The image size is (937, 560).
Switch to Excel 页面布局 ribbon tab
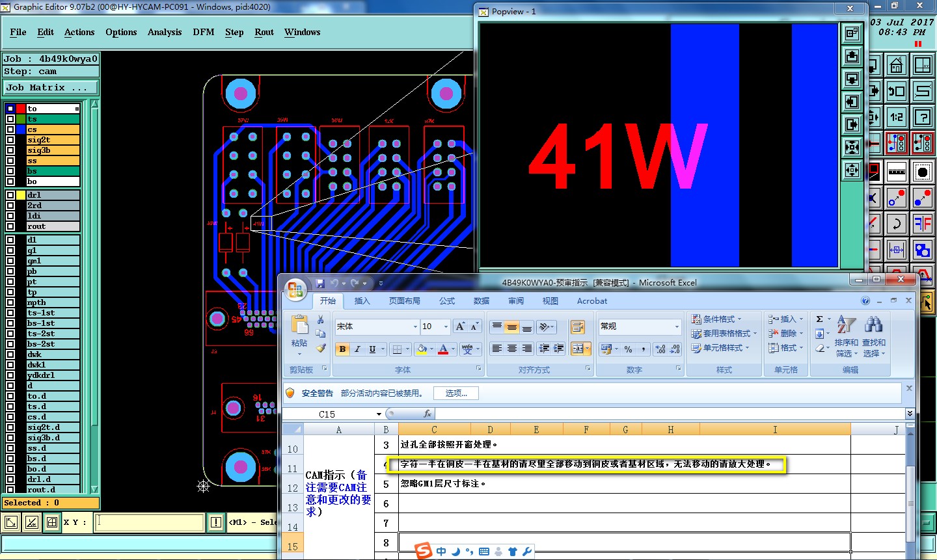(x=404, y=301)
